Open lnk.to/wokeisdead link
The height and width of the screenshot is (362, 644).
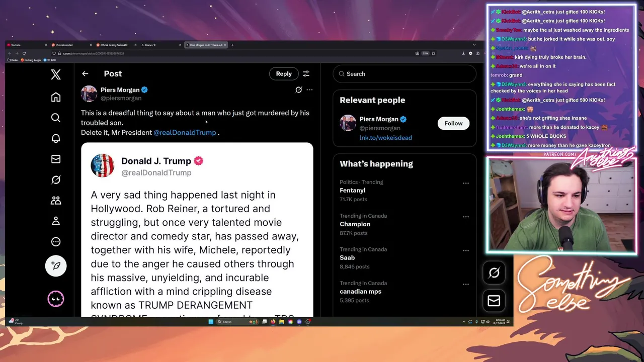(x=385, y=137)
